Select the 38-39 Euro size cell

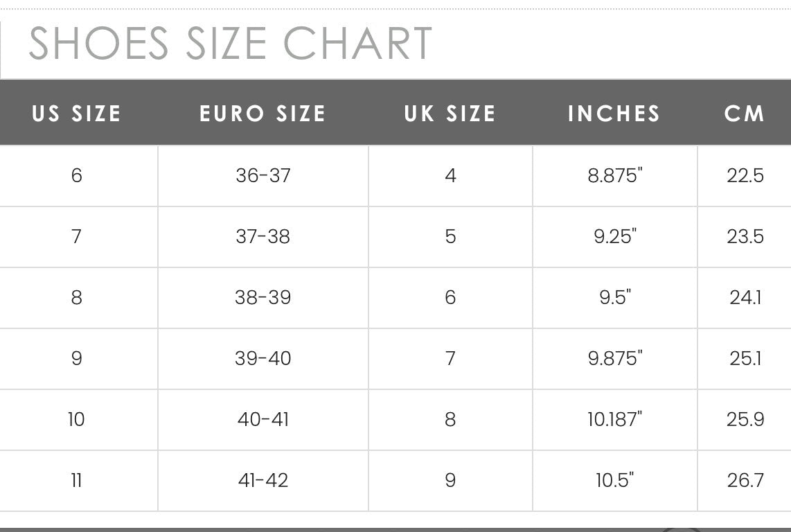point(263,297)
